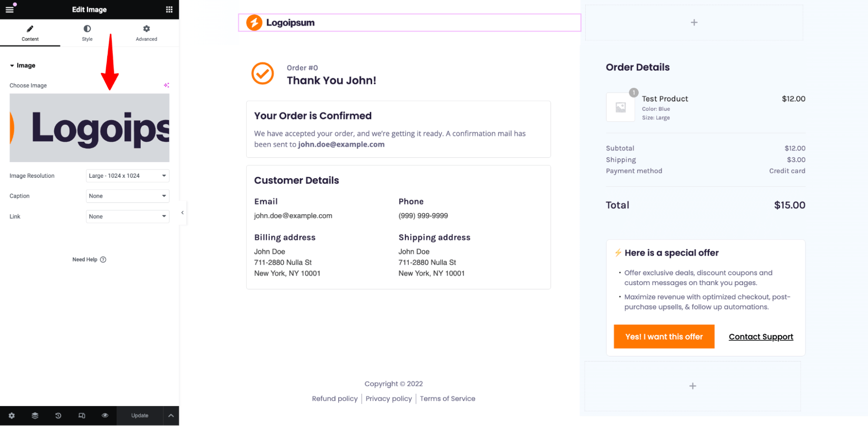This screenshot has height=426, width=868.
Task: Switch to Responsive Mode icon
Action: (x=82, y=416)
